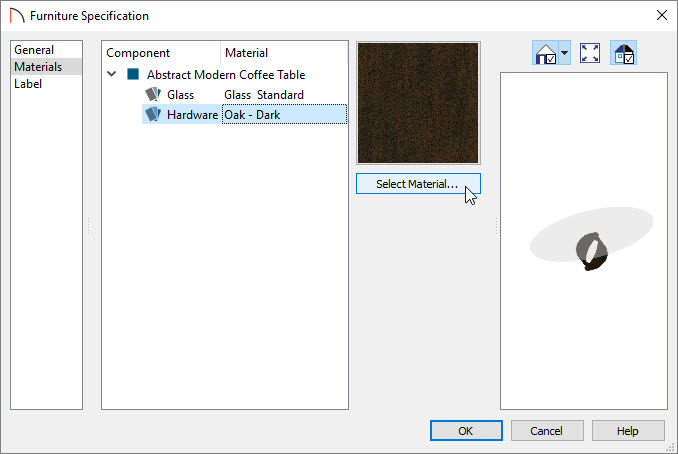
Task: Open the Label panel
Action: [x=46, y=83]
